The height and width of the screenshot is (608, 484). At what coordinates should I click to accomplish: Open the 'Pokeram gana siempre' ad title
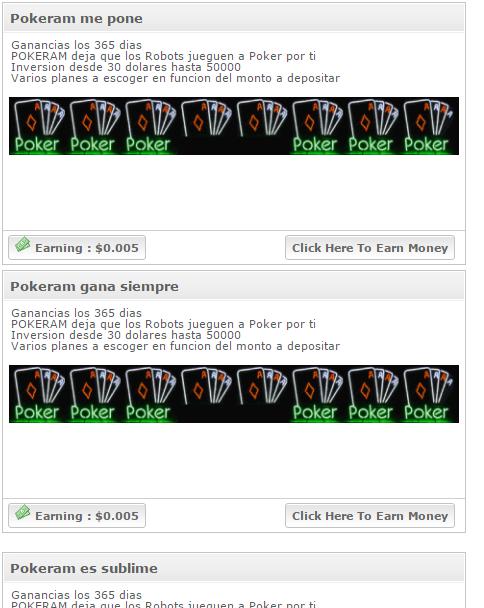point(94,287)
